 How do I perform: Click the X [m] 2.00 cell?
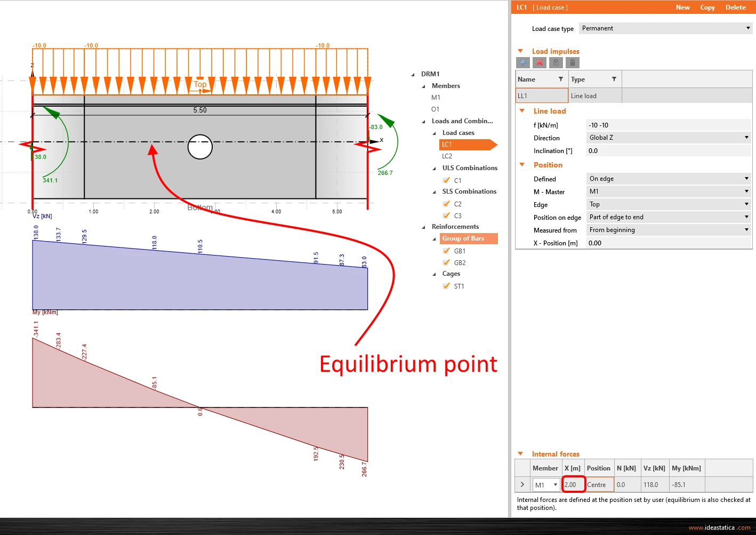coord(574,484)
